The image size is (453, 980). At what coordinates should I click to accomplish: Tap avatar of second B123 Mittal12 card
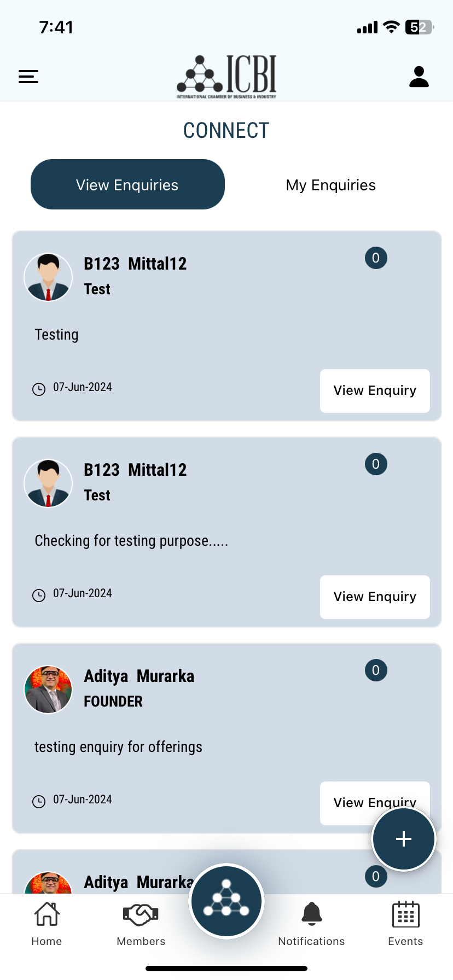point(48,483)
